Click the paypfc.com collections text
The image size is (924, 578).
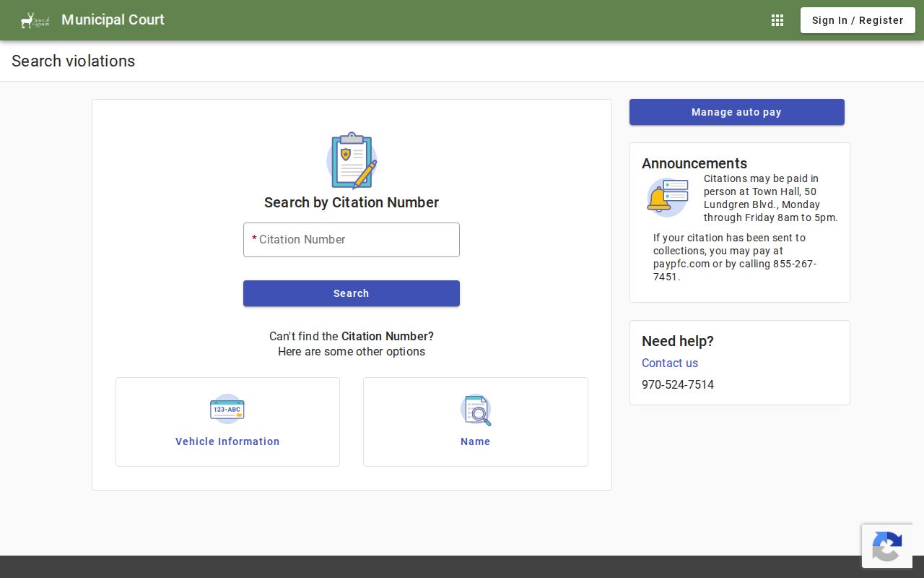(x=735, y=257)
